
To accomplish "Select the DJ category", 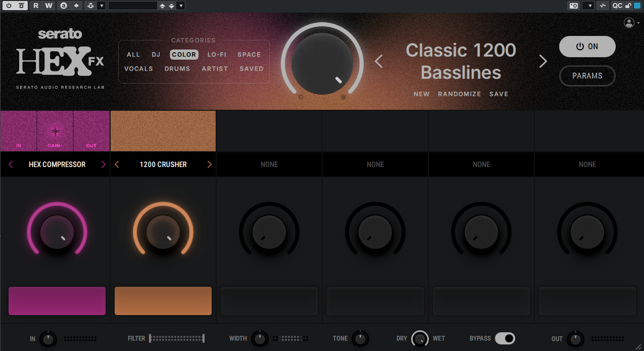I will [x=156, y=55].
